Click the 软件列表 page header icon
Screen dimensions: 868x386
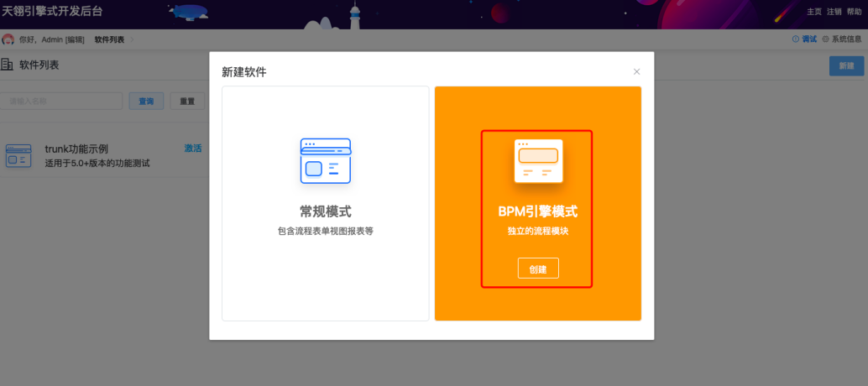tap(8, 65)
